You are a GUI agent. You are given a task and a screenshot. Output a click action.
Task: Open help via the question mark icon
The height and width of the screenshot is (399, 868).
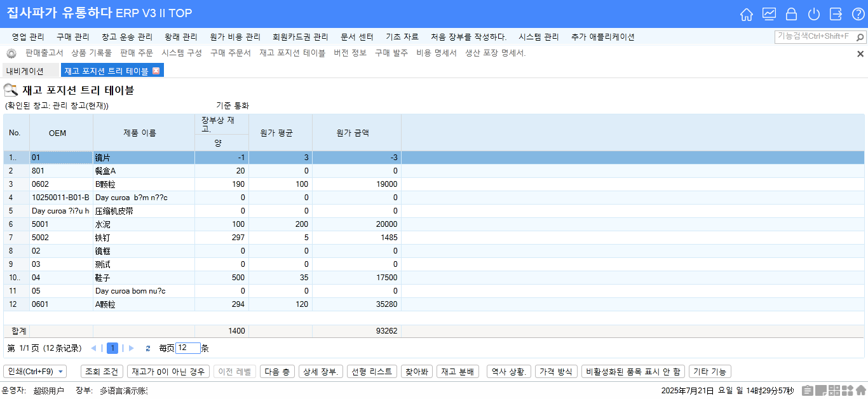[858, 14]
